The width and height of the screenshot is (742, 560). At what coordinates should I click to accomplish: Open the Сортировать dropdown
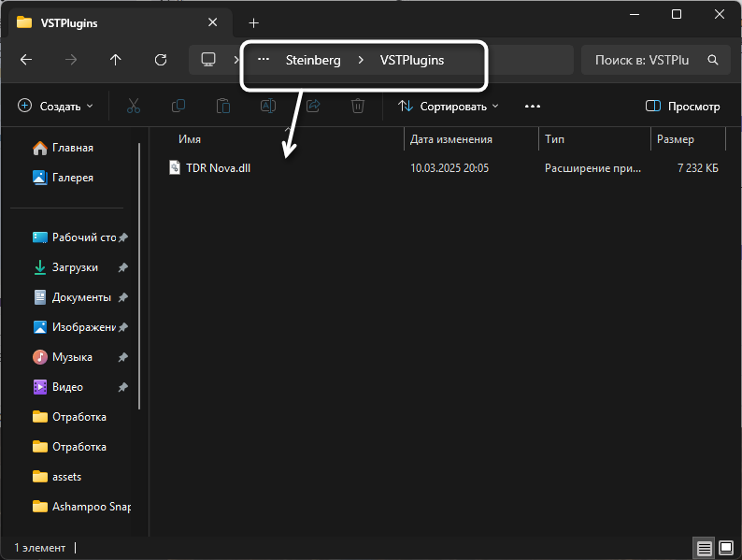[x=449, y=106]
